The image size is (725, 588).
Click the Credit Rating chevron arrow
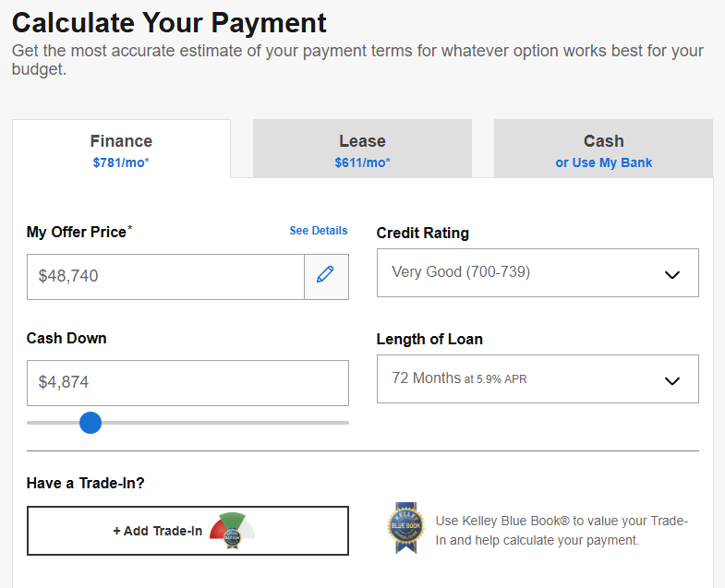(x=672, y=274)
